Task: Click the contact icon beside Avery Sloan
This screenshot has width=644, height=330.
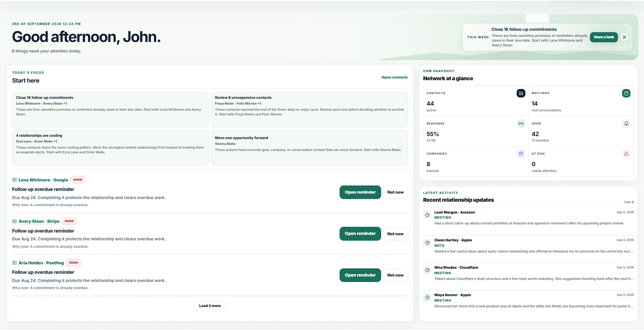Action: coord(14,221)
